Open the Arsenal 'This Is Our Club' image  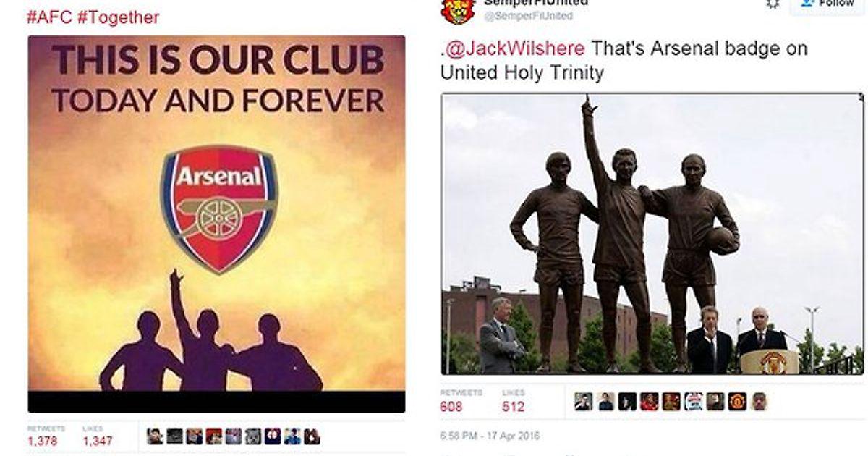(x=216, y=224)
